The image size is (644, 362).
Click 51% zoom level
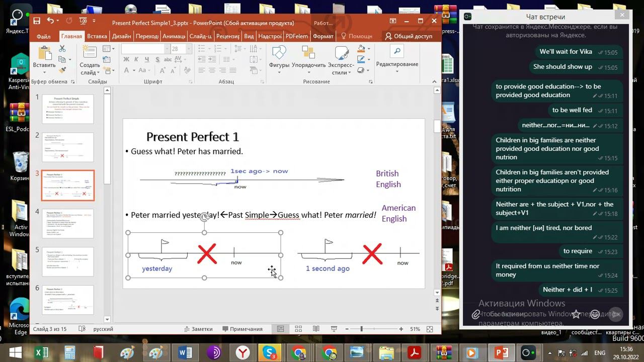(415, 329)
